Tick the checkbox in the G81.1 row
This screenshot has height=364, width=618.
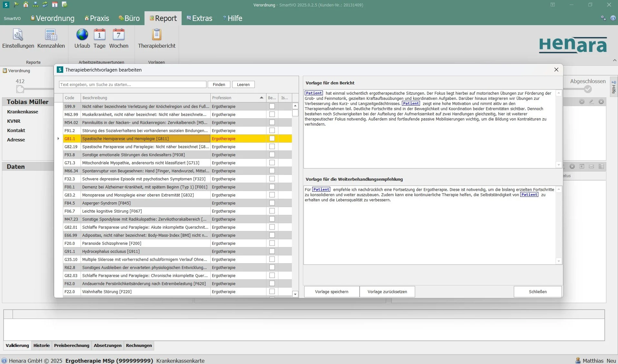[x=272, y=139]
